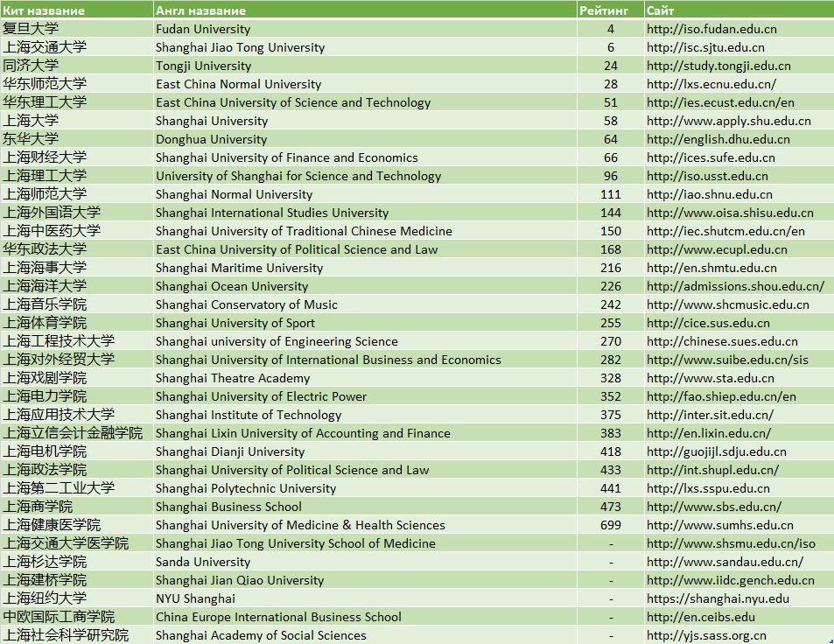834x644 pixels.
Task: Open the link http://ies.ecust.edu.cn/en
Action: click(721, 102)
